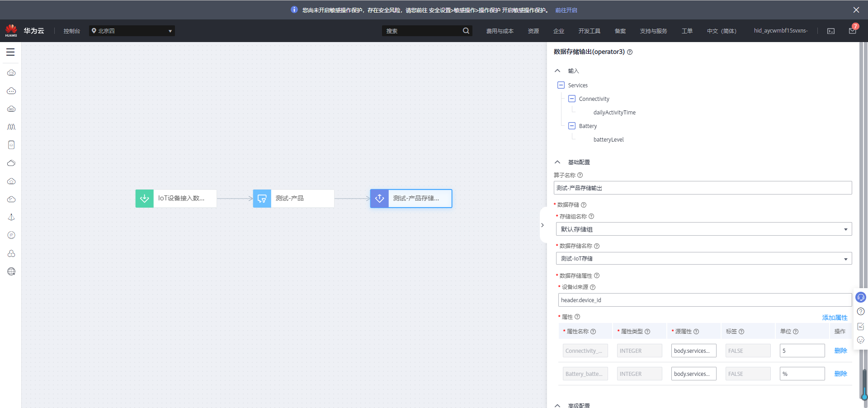Open the 工单 menu
Screen dimensions: 868x408
click(687, 31)
